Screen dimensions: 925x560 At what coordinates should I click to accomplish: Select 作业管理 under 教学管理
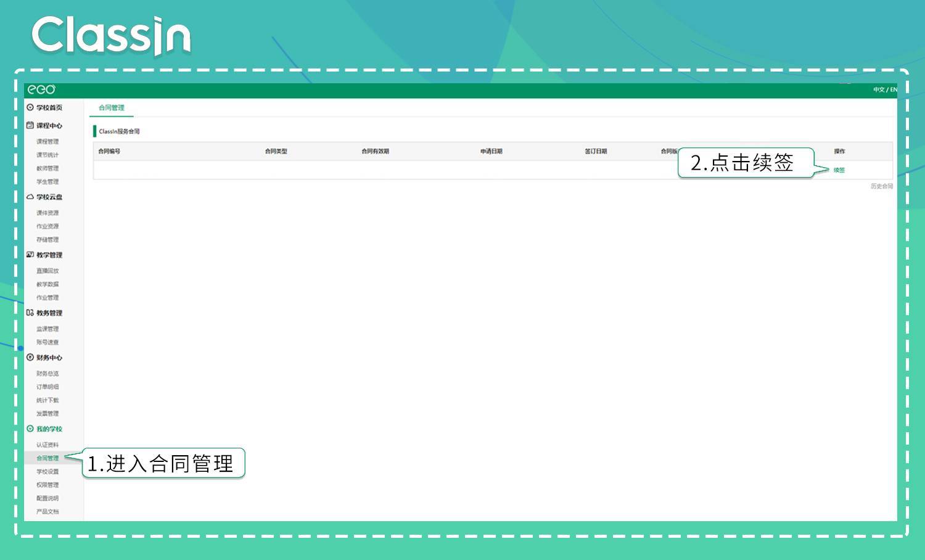point(47,298)
